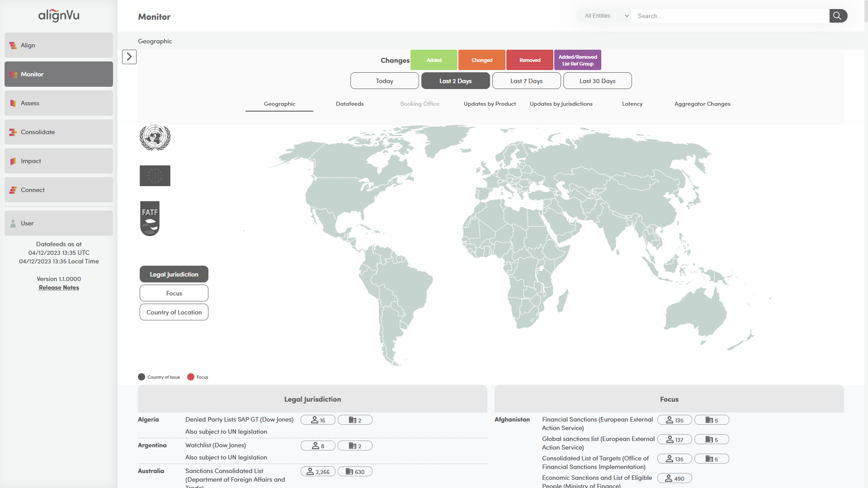
Task: Click the search magnifier button
Action: click(x=838, y=16)
